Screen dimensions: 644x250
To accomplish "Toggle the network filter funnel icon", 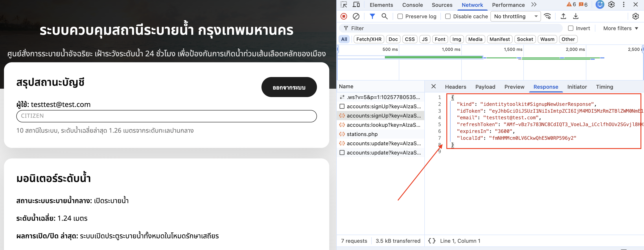I will [372, 17].
